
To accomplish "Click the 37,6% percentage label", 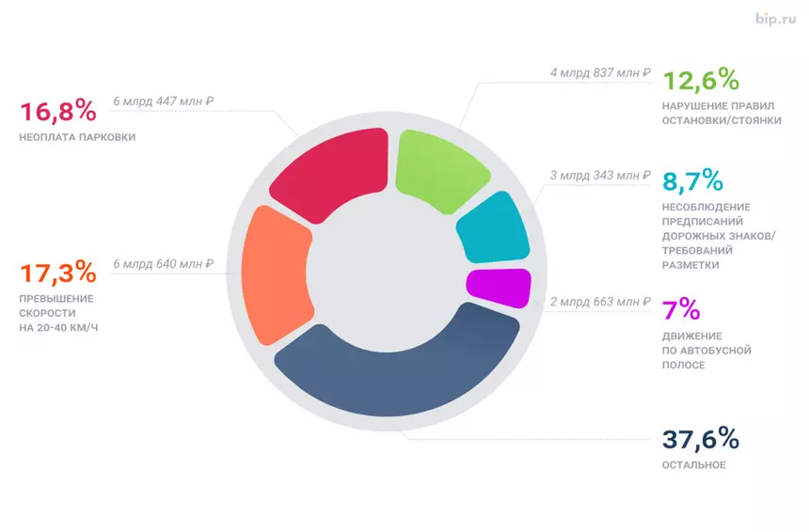I will pos(701,439).
